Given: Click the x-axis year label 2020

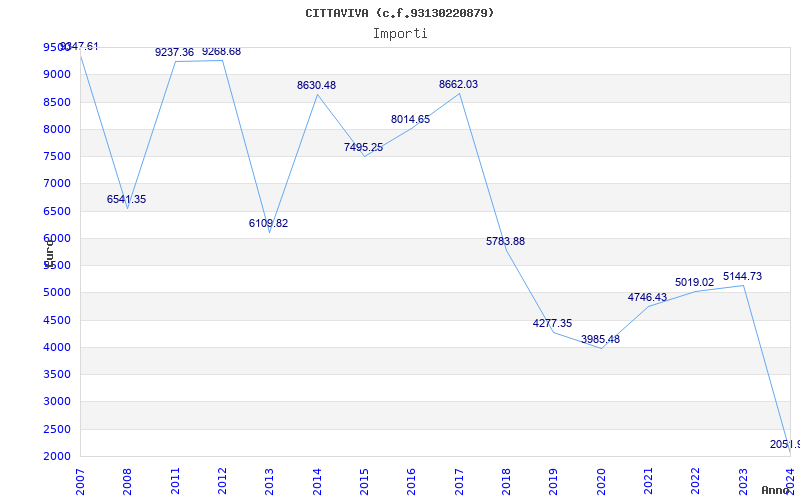Looking at the screenshot, I should [601, 482].
